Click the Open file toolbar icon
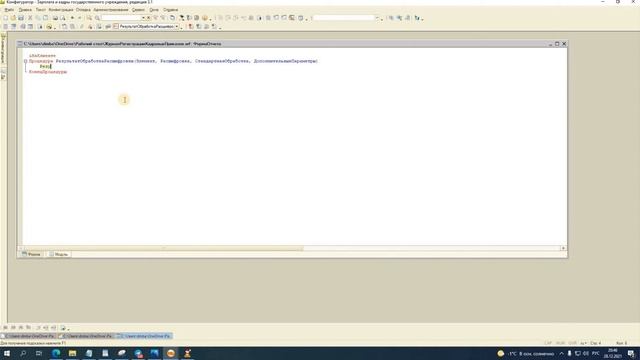Viewport: 640px width, 360px height. tap(13, 18)
